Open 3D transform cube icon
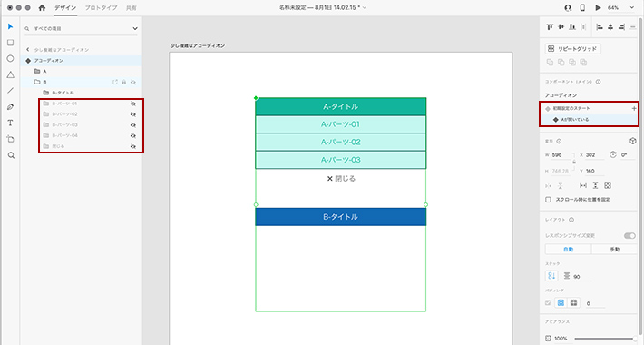 (632, 141)
